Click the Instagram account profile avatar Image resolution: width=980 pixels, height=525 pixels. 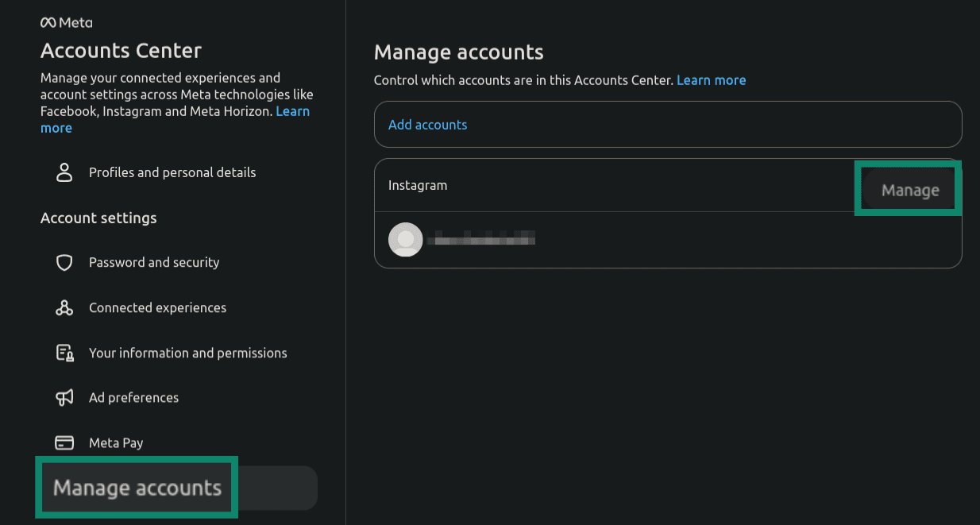click(x=405, y=239)
